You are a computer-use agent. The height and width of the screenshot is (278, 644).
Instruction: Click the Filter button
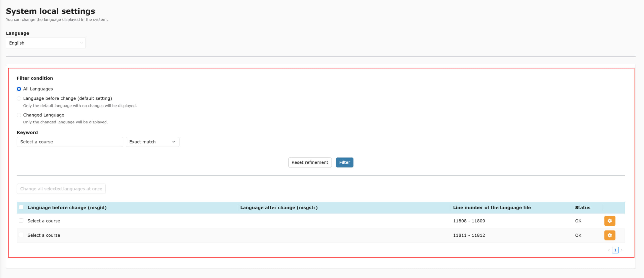tap(344, 162)
